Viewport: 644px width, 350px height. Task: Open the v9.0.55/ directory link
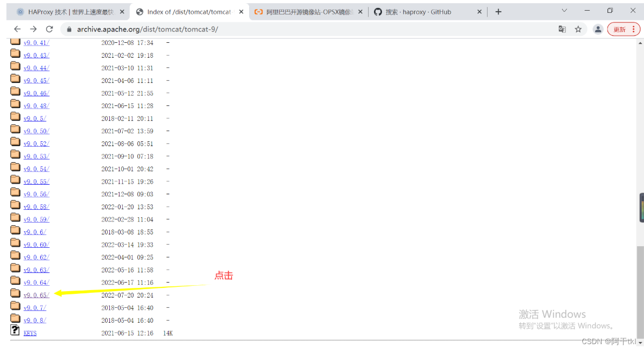(x=36, y=182)
